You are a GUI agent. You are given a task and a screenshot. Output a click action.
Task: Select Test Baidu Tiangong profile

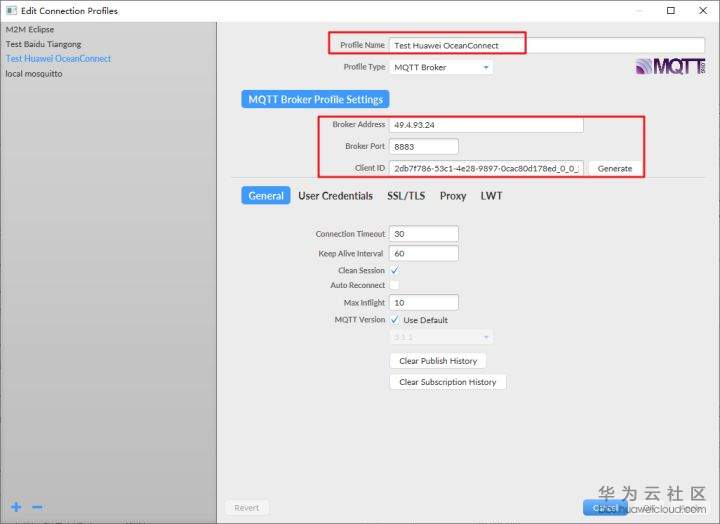[44, 44]
